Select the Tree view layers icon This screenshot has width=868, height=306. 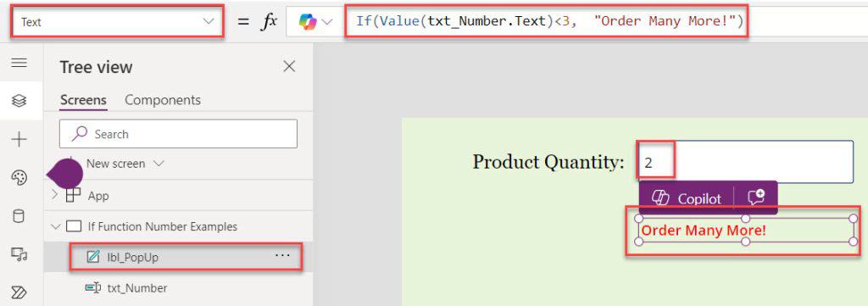pyautogui.click(x=19, y=101)
